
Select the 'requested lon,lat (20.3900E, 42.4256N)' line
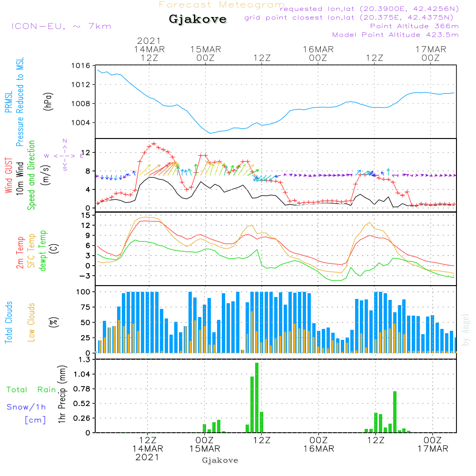[369, 9]
